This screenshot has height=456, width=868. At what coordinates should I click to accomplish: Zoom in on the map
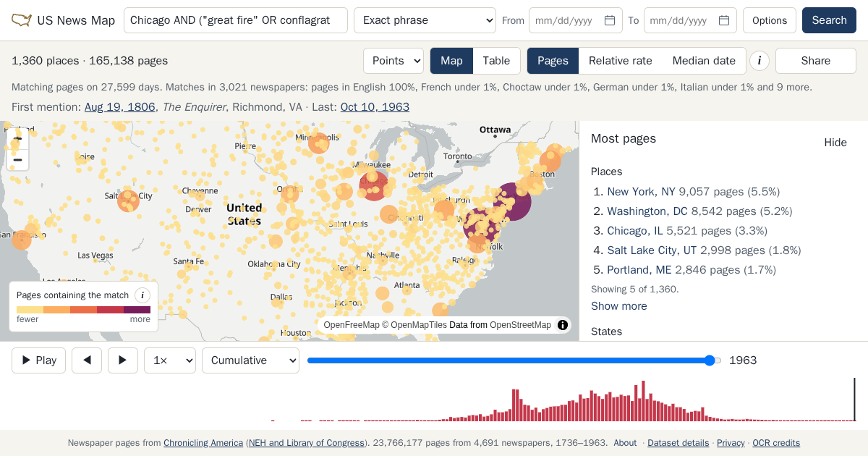[18, 138]
